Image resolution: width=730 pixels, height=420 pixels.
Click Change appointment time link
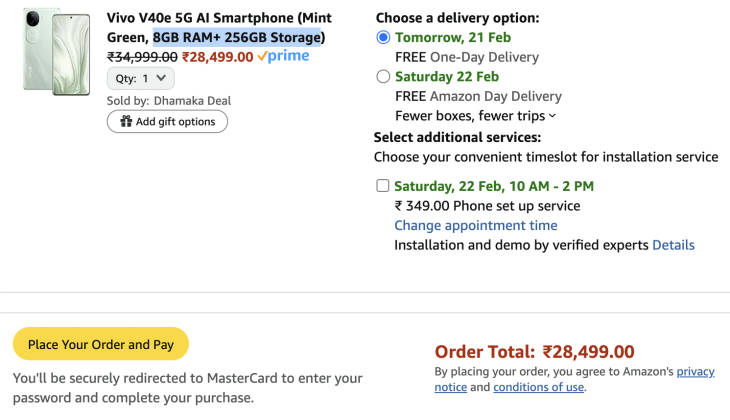pyautogui.click(x=475, y=226)
